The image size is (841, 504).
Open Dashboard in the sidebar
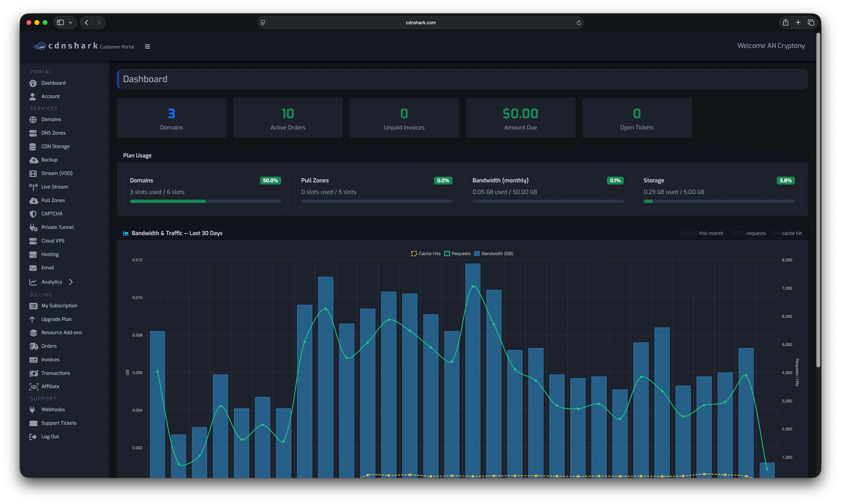tap(53, 83)
